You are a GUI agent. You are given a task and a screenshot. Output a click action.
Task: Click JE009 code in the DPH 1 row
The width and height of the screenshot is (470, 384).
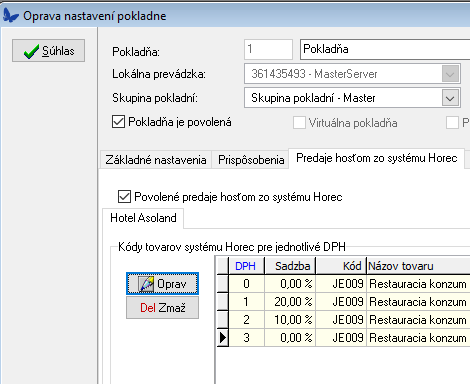(341, 302)
